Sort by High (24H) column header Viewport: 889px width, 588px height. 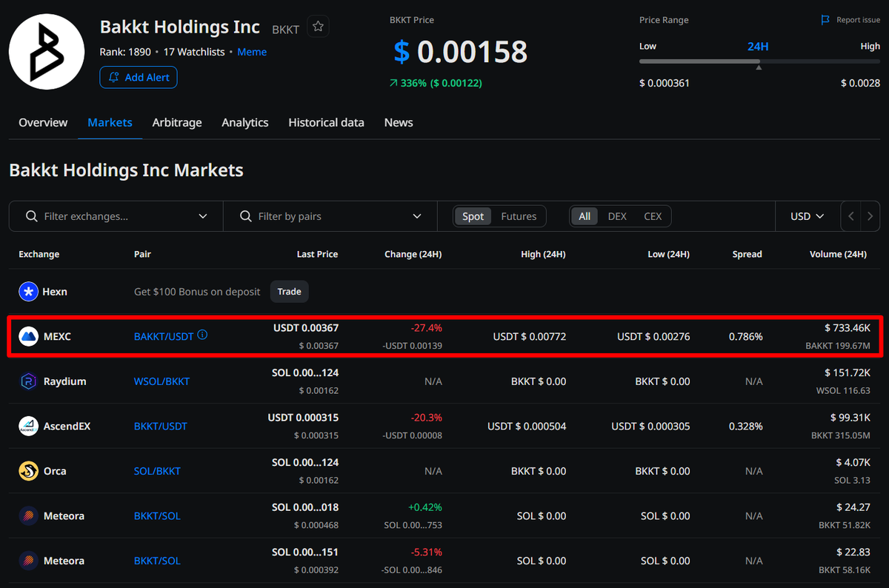543,254
